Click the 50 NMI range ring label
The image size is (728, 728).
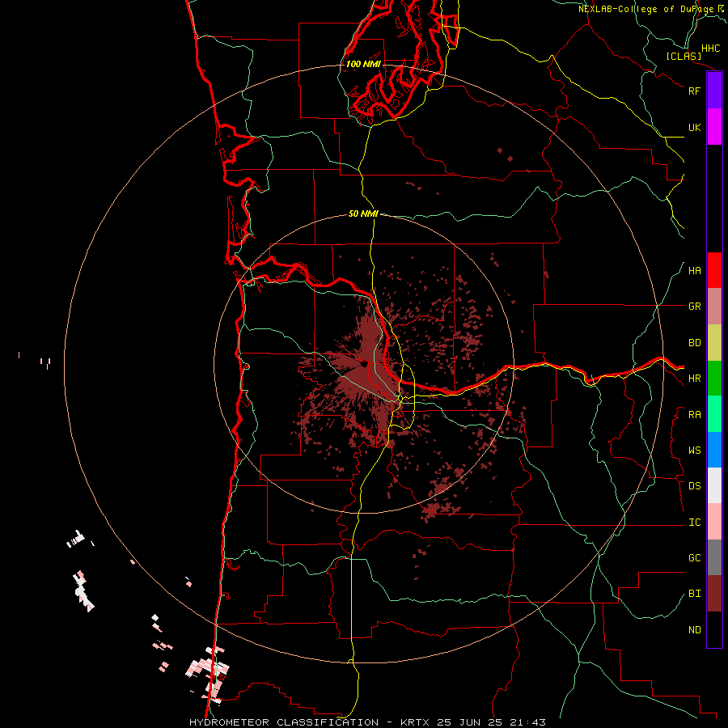click(363, 214)
